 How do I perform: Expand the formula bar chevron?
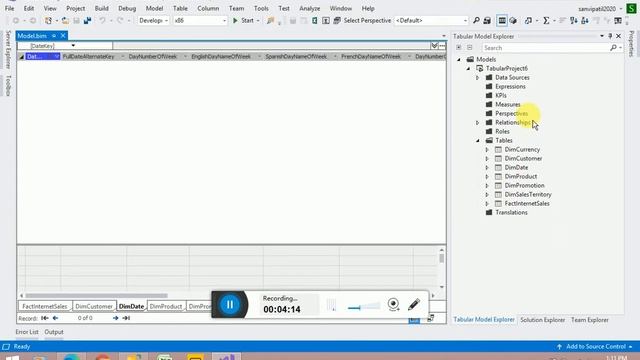[x=434, y=46]
